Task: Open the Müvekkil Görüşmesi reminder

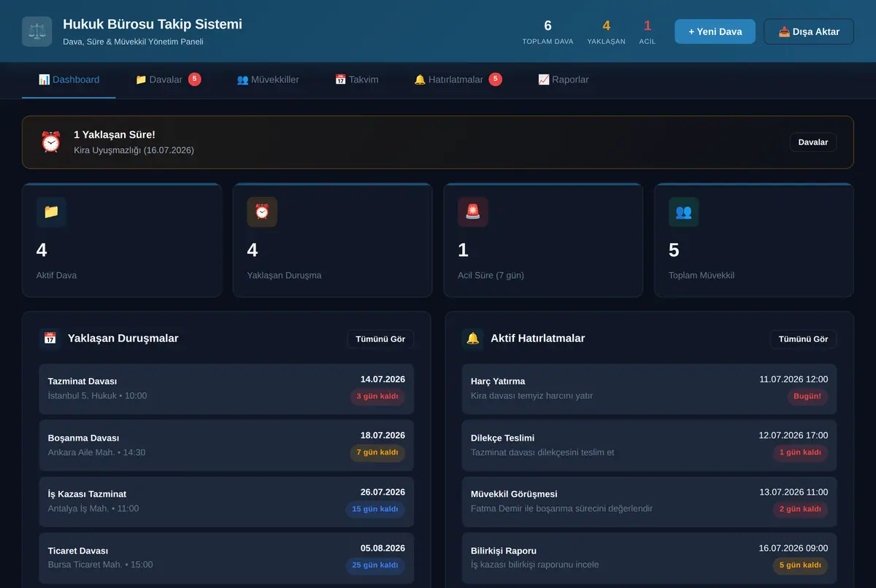Action: tap(650, 501)
